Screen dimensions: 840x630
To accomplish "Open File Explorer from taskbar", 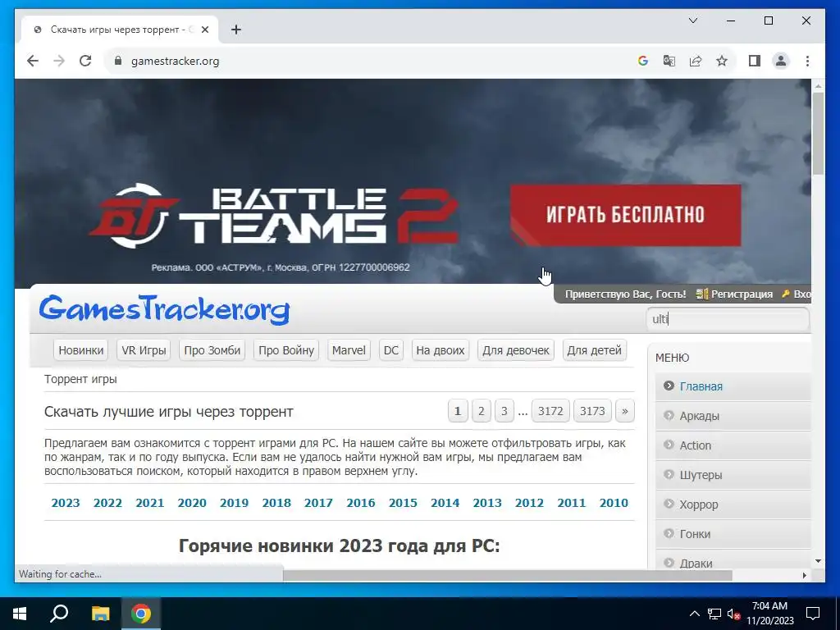I will 100,614.
